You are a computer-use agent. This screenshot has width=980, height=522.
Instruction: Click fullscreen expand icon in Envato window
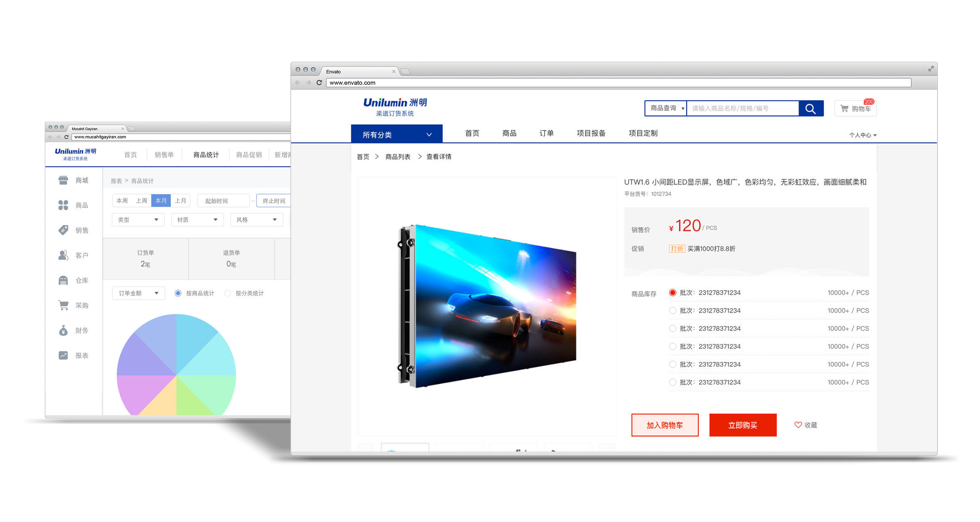pyautogui.click(x=931, y=69)
